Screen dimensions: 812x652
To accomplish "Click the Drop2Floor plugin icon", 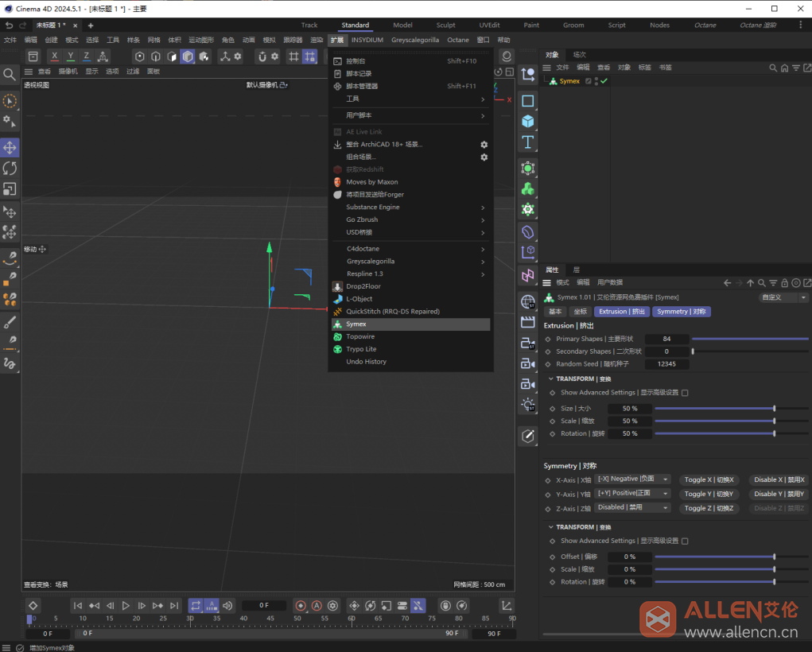I will [338, 286].
